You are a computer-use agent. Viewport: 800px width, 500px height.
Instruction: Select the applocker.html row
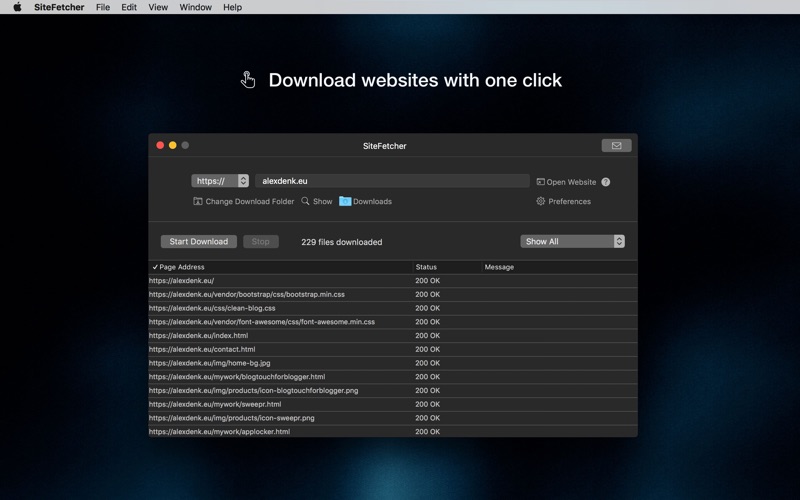pos(393,432)
